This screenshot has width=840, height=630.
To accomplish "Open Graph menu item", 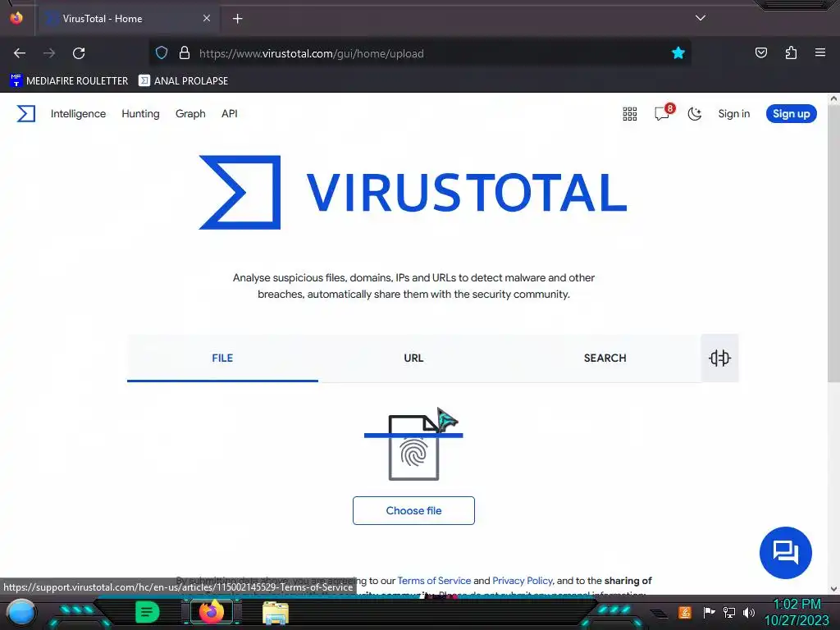I will pyautogui.click(x=190, y=113).
